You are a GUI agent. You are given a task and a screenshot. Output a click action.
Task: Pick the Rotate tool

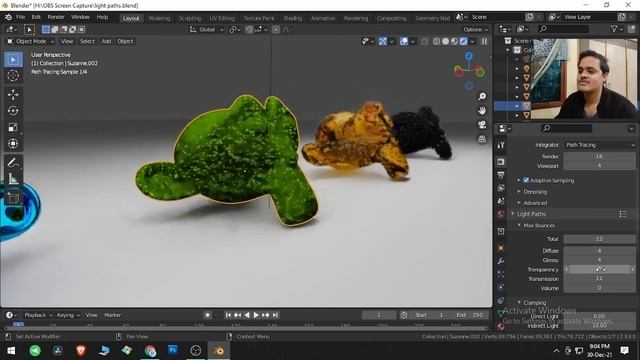[x=13, y=111]
